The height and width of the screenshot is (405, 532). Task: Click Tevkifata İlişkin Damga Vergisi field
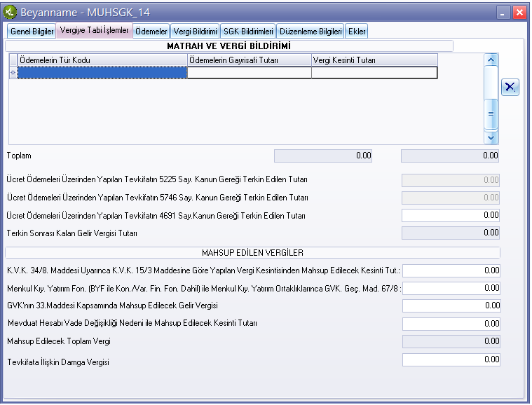click(x=451, y=359)
